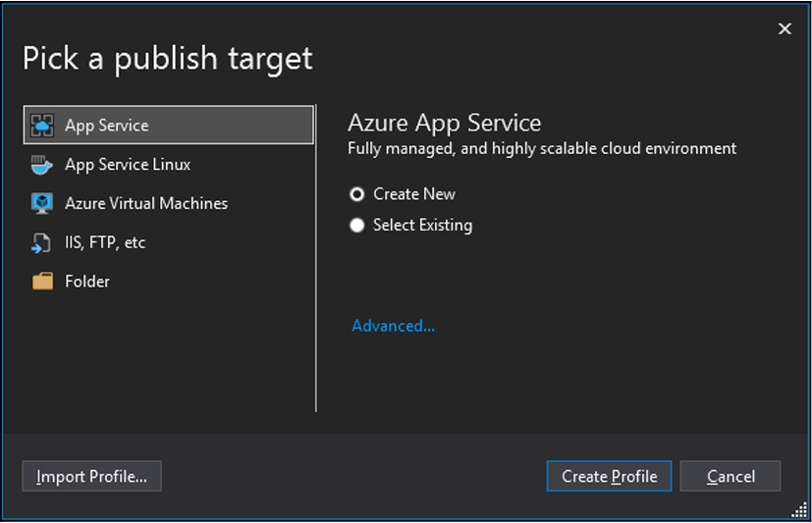The width and height of the screenshot is (812, 523).
Task: Click the Create Profile button
Action: 609,476
